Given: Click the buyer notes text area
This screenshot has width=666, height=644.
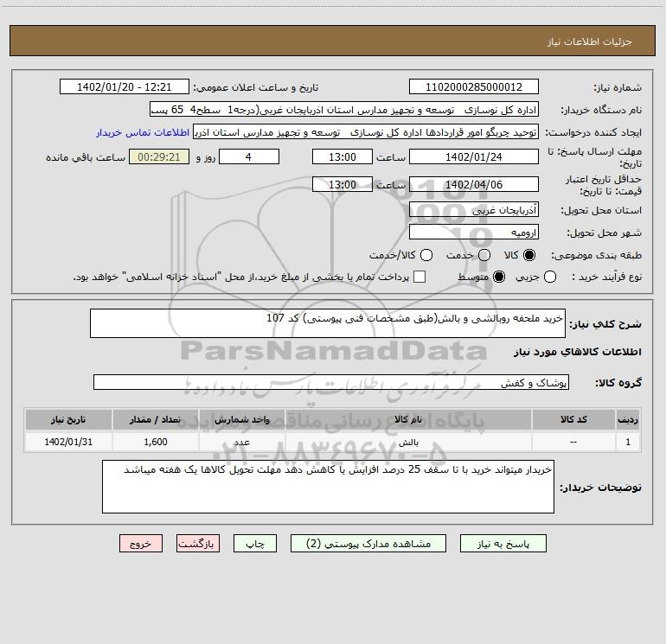Looking at the screenshot, I should click(328, 487).
